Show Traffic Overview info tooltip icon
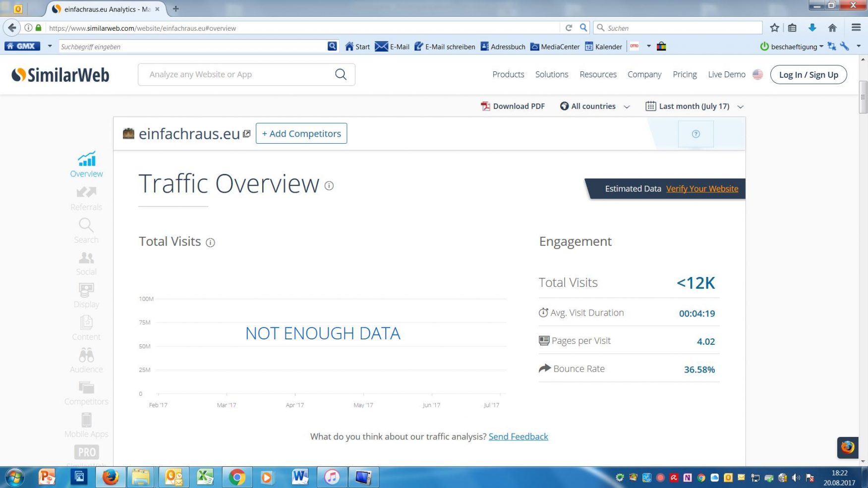 coord(329,186)
